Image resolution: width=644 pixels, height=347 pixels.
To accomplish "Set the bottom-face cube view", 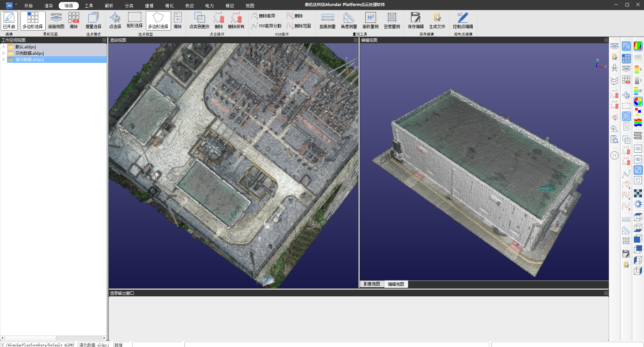I will [638, 228].
